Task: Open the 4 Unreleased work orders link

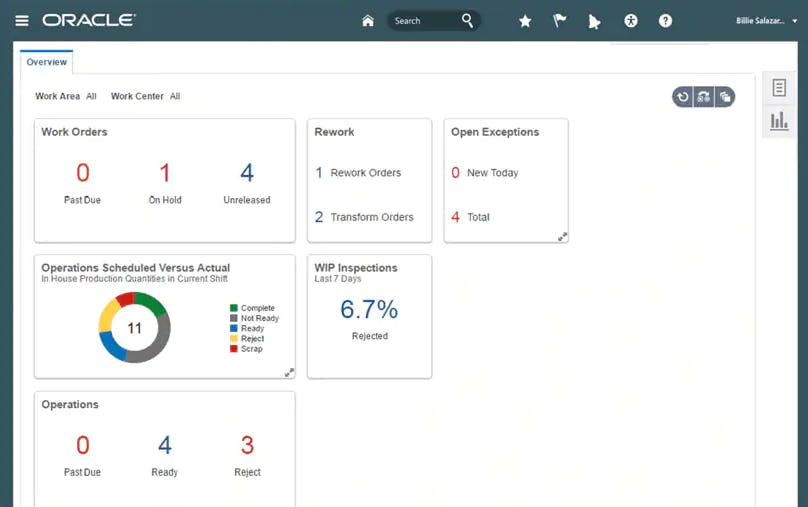Action: [x=247, y=173]
